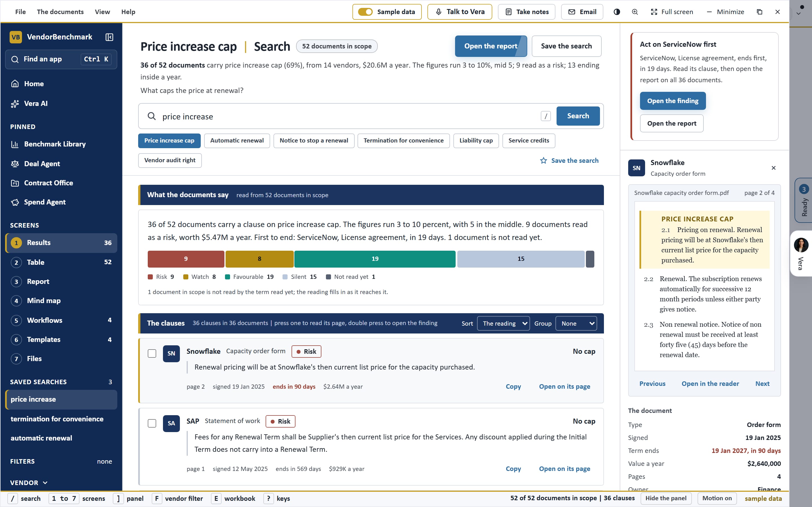The height and width of the screenshot is (507, 812).
Task: Click the red Risk segment of the bar
Action: click(x=186, y=259)
